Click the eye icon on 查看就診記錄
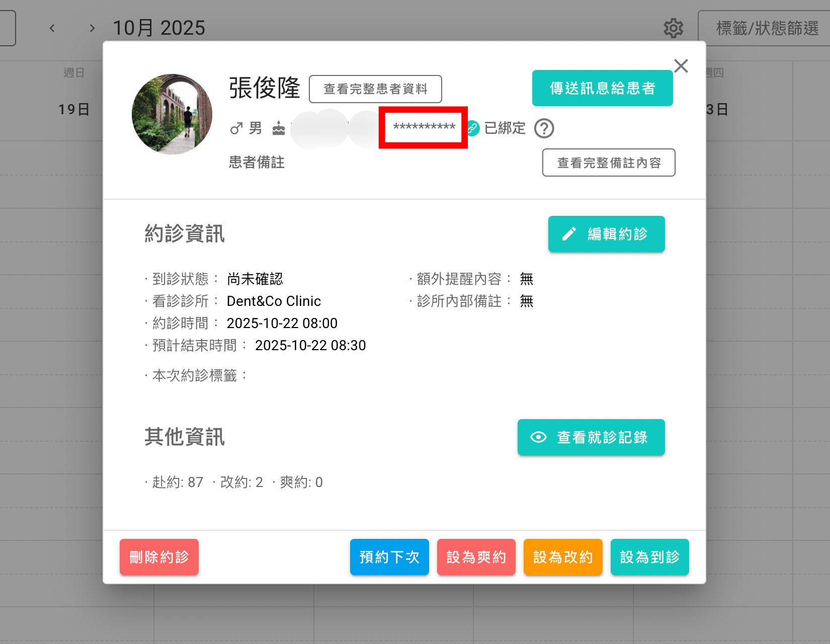Image resolution: width=830 pixels, height=644 pixels. click(x=538, y=437)
